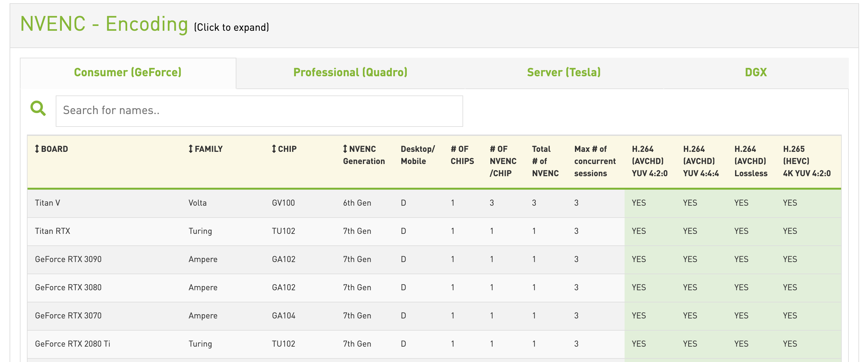Focus the 'Search for names..' field

point(259,111)
